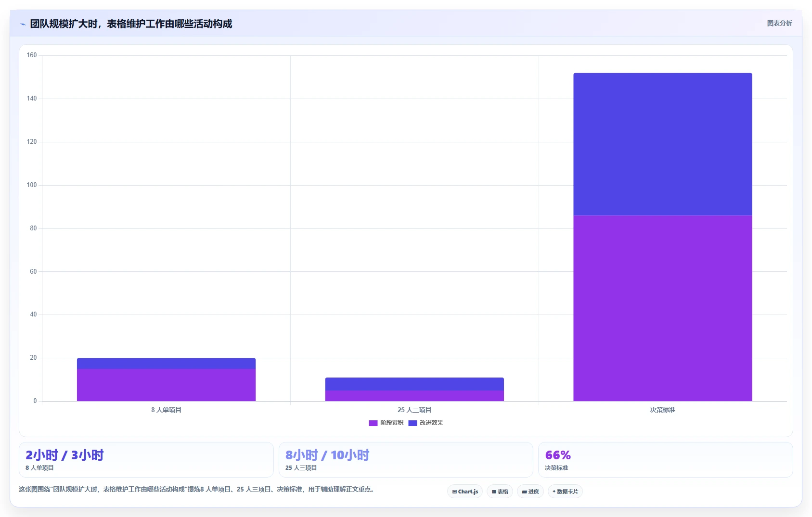Click the 进度 tag icon
The width and height of the screenshot is (812, 517).
click(524, 492)
